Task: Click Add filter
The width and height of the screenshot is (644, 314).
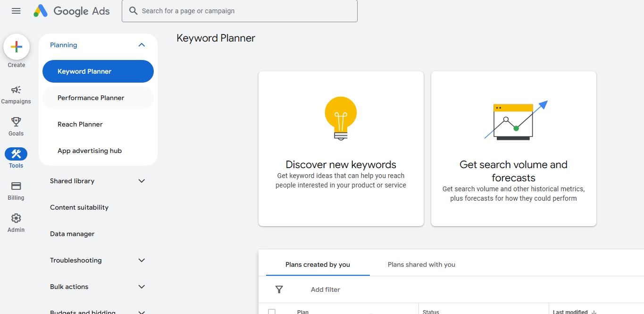Action: tap(326, 289)
